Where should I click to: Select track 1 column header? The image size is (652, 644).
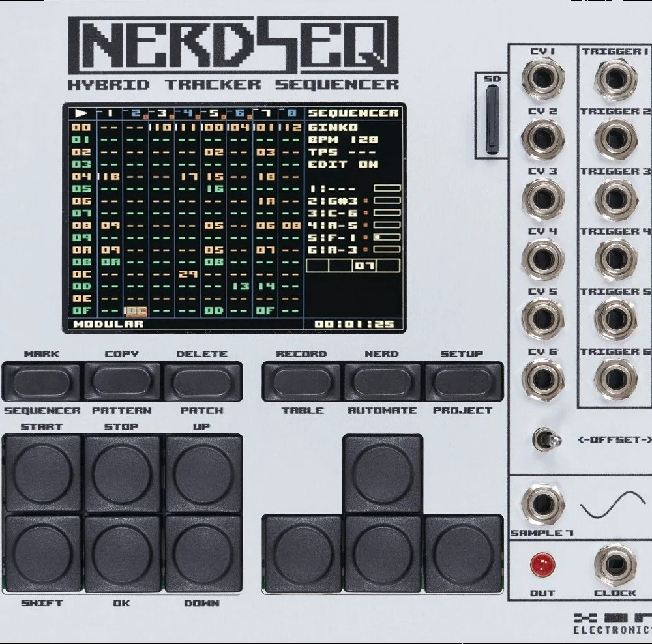[x=110, y=113]
